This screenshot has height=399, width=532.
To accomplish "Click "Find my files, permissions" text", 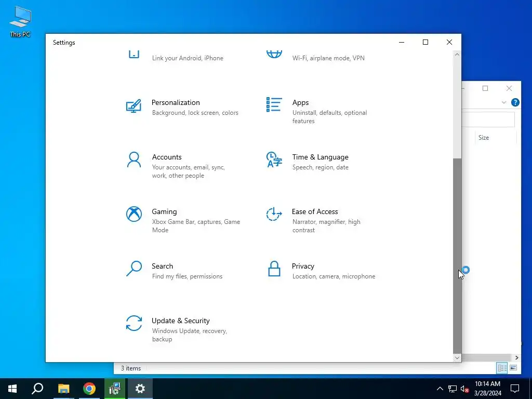I will tap(187, 276).
